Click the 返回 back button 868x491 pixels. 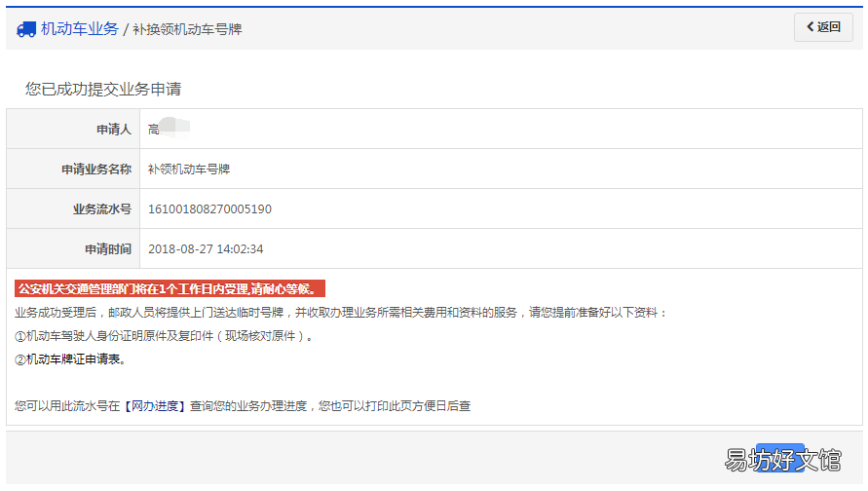point(823,27)
